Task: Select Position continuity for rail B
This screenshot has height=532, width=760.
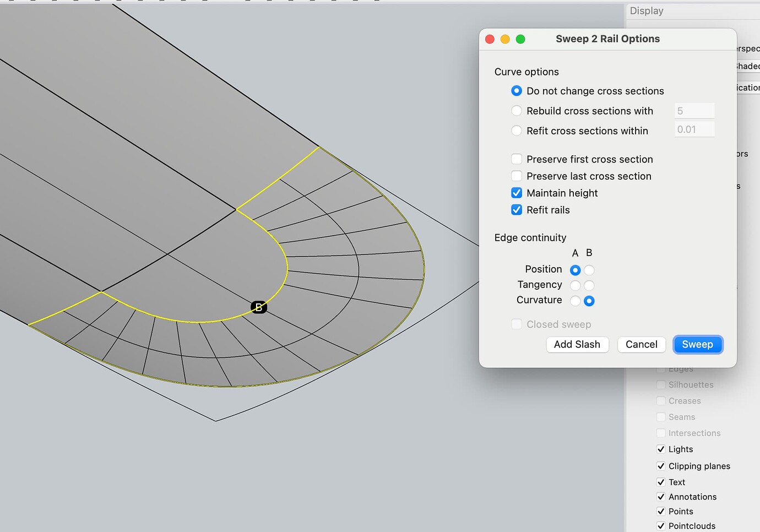Action: pos(589,270)
